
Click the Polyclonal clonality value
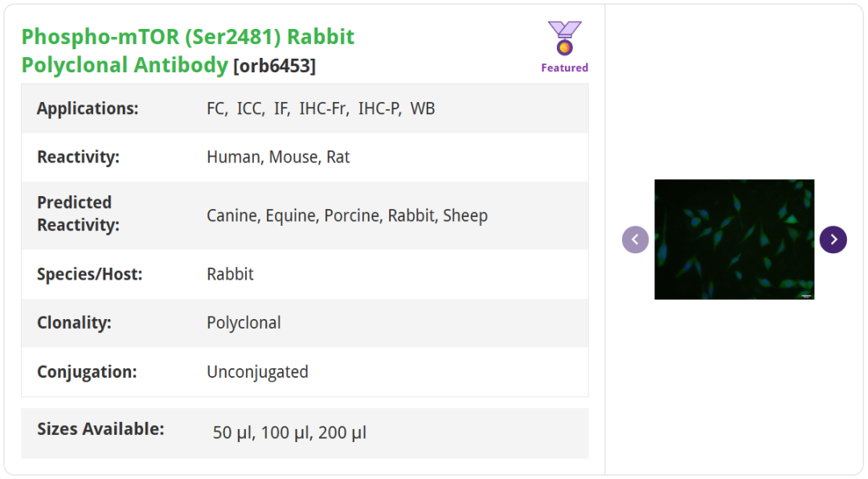pos(244,323)
